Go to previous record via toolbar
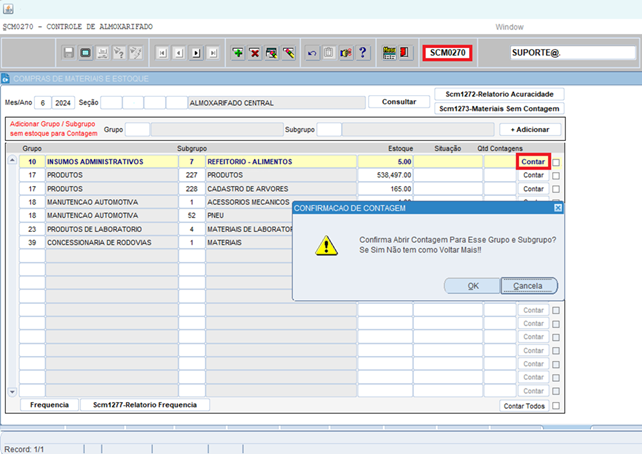The height and width of the screenshot is (454, 642). click(x=179, y=53)
